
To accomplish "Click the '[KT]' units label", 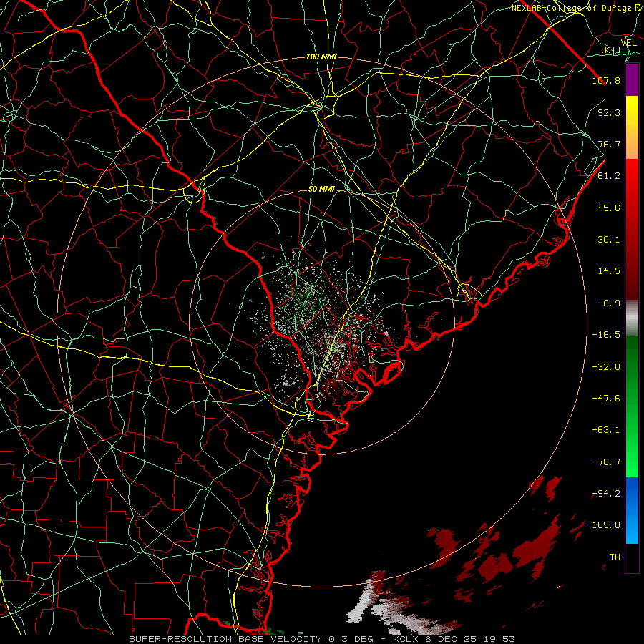I will (611, 49).
